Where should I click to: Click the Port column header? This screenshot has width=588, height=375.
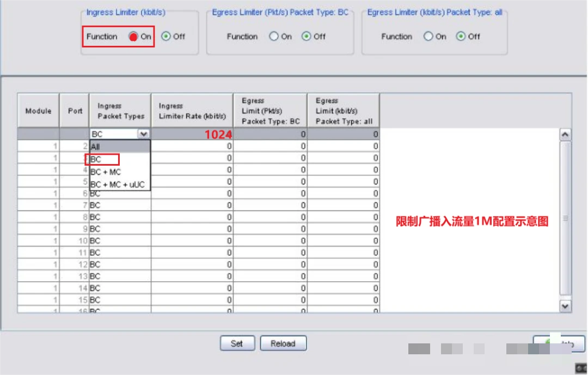pos(74,111)
